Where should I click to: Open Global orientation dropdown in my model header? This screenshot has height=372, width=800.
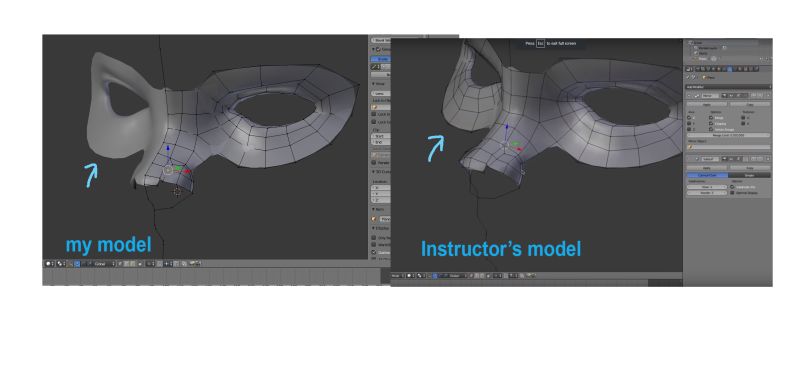point(104,264)
